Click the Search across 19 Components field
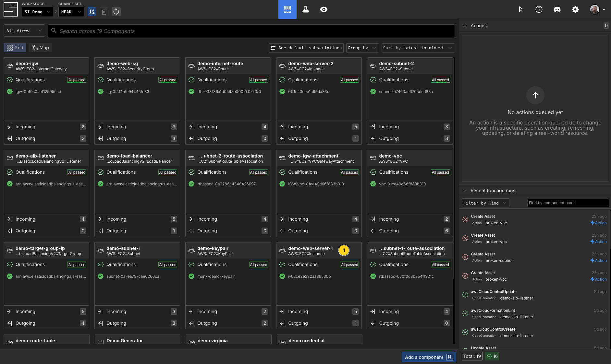The image size is (611, 364). (x=251, y=31)
